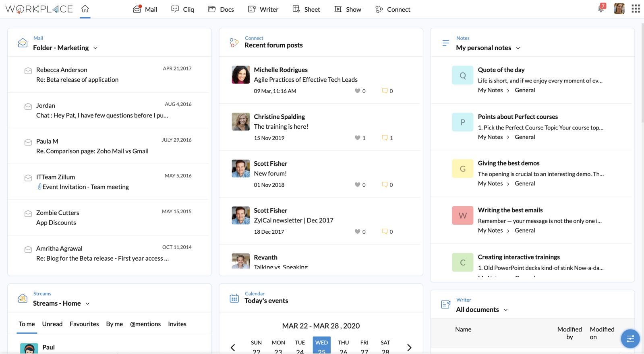This screenshot has height=354, width=644.
Task: Select the @mentions tab in Streams
Action: pyautogui.click(x=145, y=324)
